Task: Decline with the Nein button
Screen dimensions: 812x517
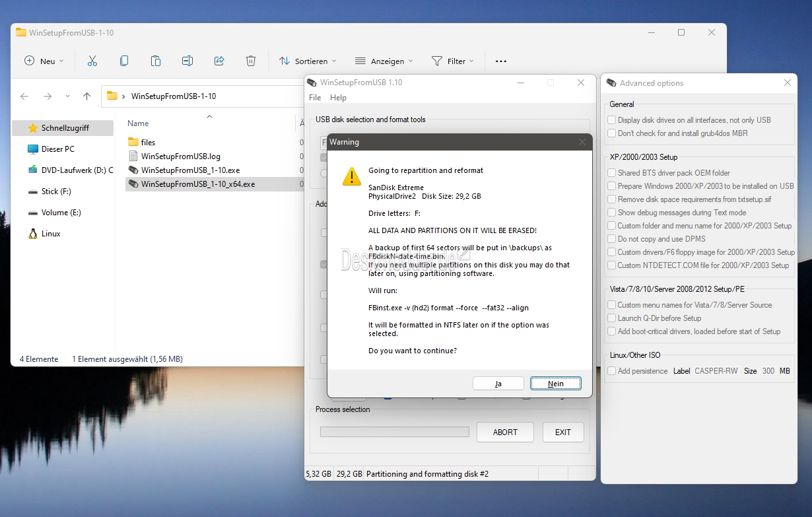Action: [x=556, y=384]
